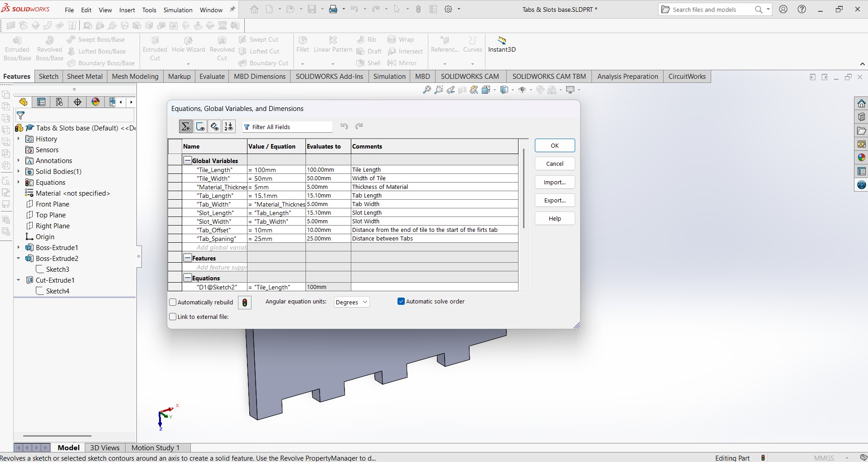Switch to the 3D Views tab
This screenshot has height=462, width=868.
pos(105,448)
